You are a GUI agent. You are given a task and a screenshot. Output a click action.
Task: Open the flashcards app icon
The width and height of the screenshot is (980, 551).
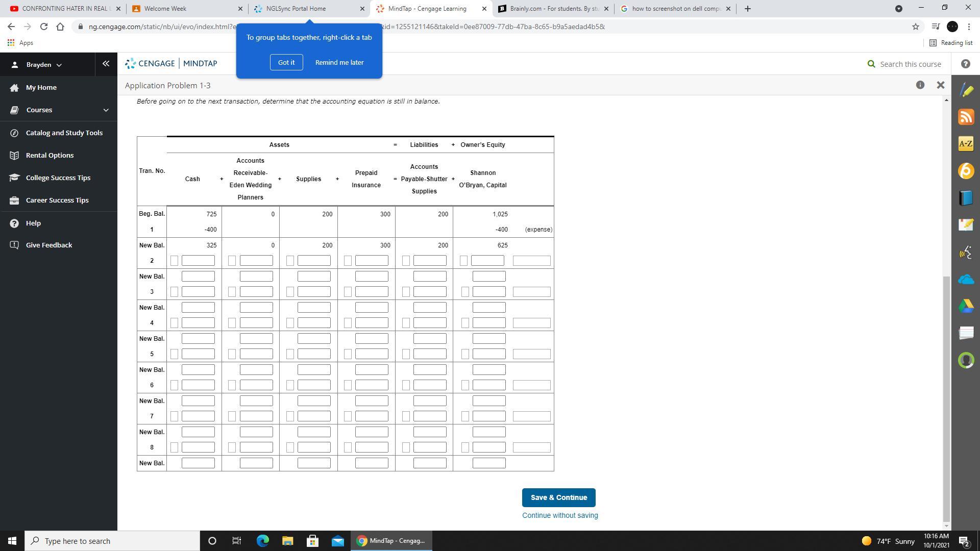point(966,333)
